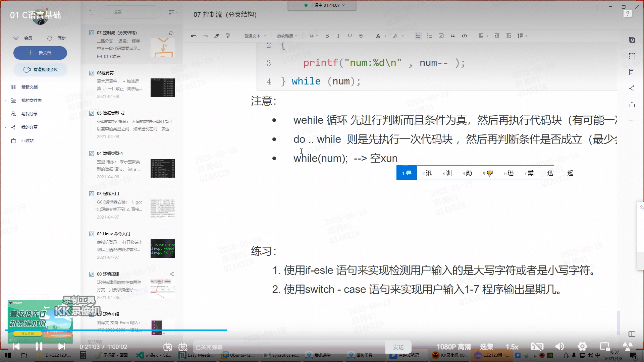Select the format painter tool
The image size is (644, 362).
pos(228,36)
